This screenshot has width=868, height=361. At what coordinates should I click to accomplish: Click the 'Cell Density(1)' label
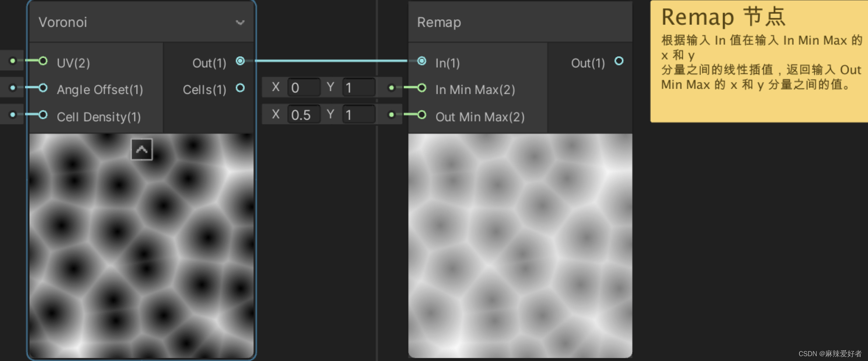click(x=99, y=117)
